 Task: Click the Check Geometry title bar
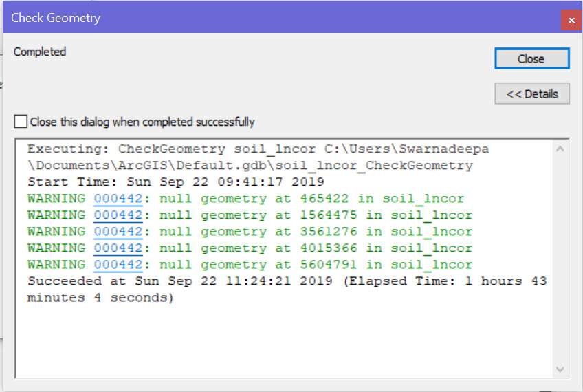[275, 18]
